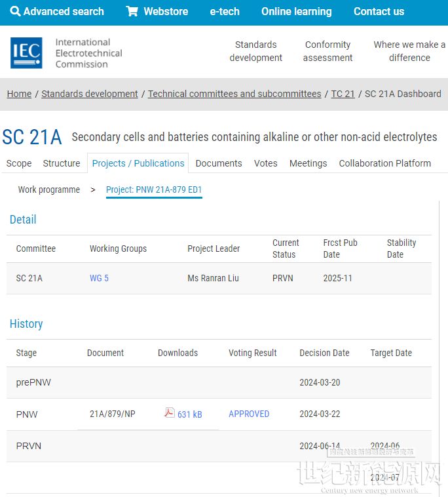The image size is (448, 497).
Task: Switch to the Scope tab
Action: 19,163
